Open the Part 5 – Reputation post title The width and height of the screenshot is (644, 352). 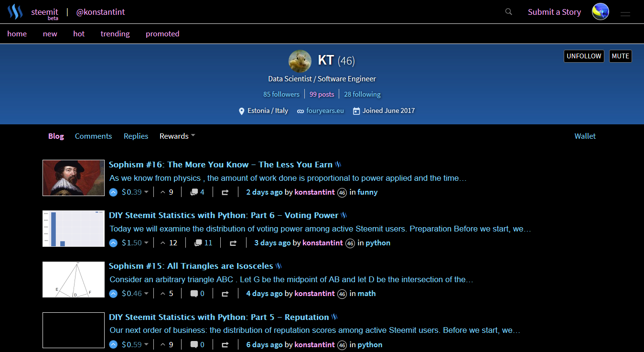point(219,317)
